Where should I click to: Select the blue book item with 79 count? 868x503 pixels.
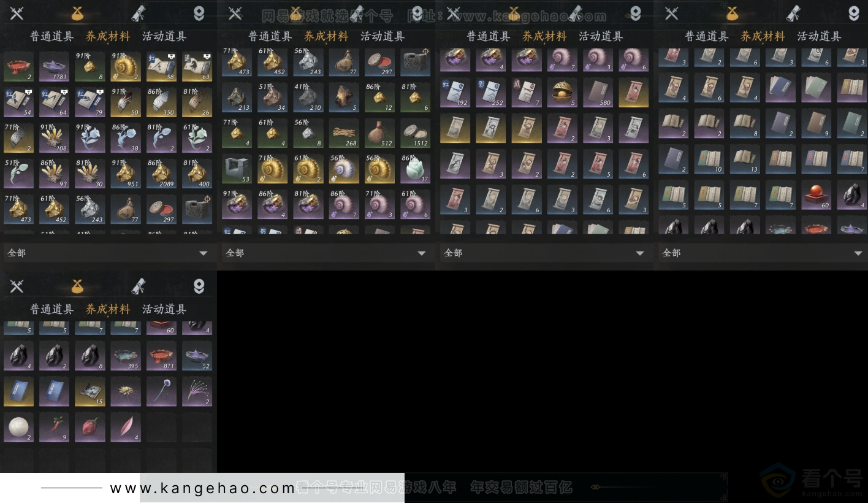90,102
